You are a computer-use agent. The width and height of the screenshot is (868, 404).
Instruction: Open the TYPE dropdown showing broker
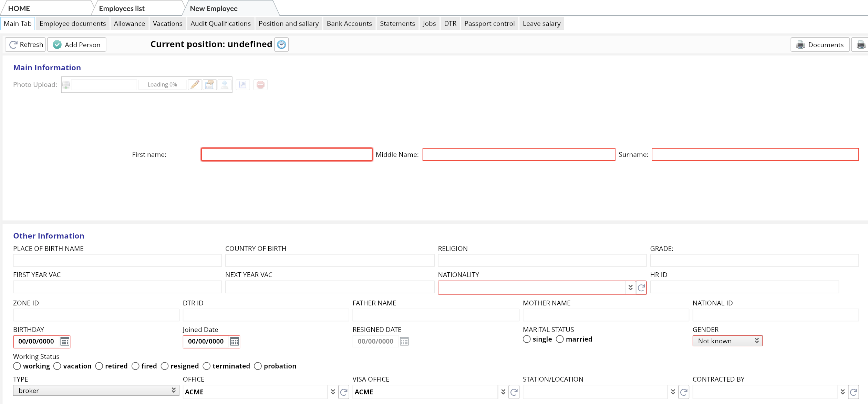(x=96, y=390)
